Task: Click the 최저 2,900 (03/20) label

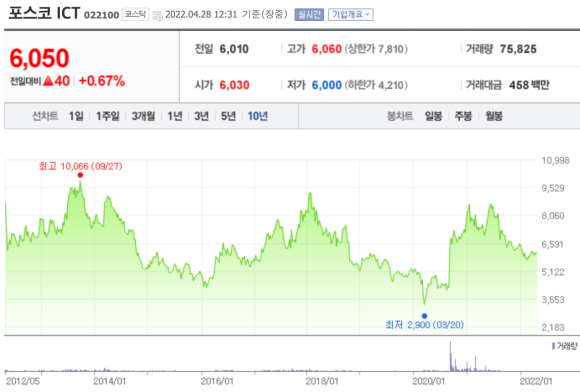Action: (x=424, y=325)
